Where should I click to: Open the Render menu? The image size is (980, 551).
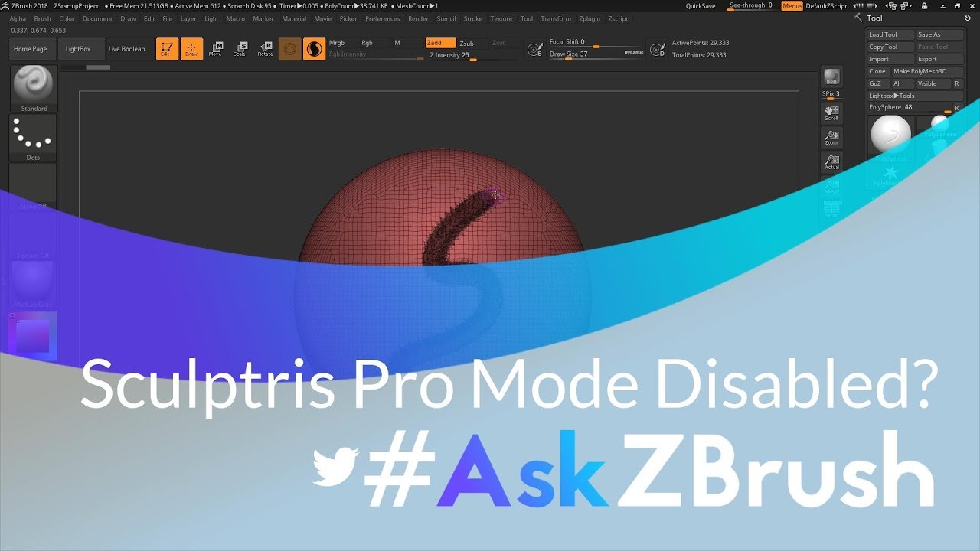[418, 18]
